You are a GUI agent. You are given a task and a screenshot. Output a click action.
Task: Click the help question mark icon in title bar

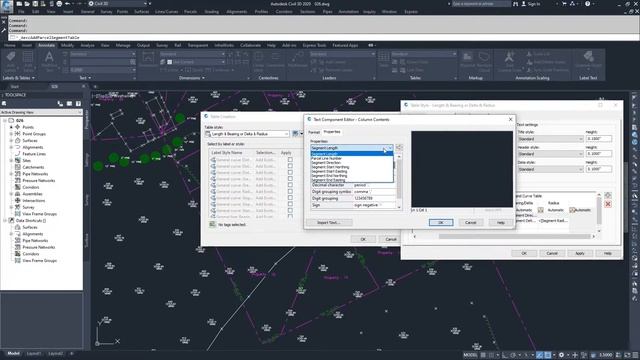[x=587, y=4]
